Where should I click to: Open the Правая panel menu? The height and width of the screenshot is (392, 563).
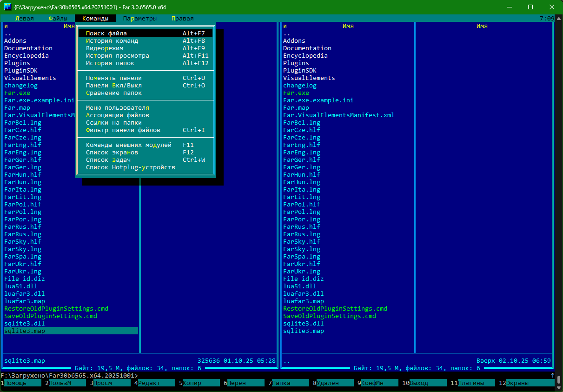pos(182,19)
